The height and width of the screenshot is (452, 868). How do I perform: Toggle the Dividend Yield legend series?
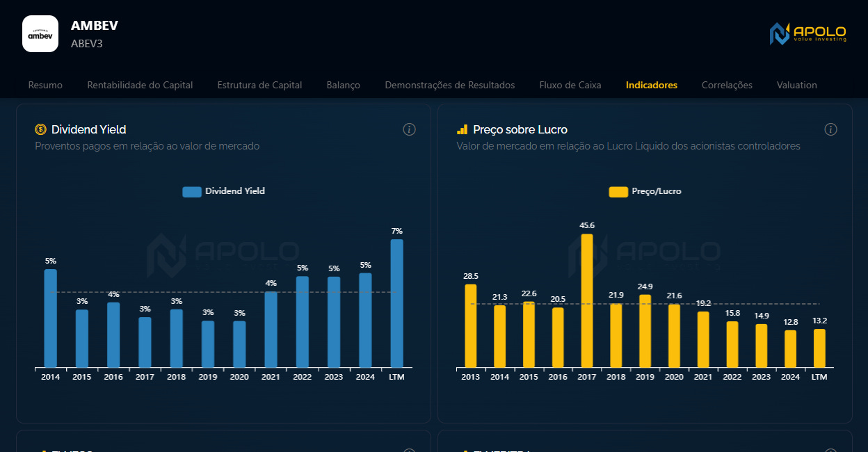coord(224,191)
